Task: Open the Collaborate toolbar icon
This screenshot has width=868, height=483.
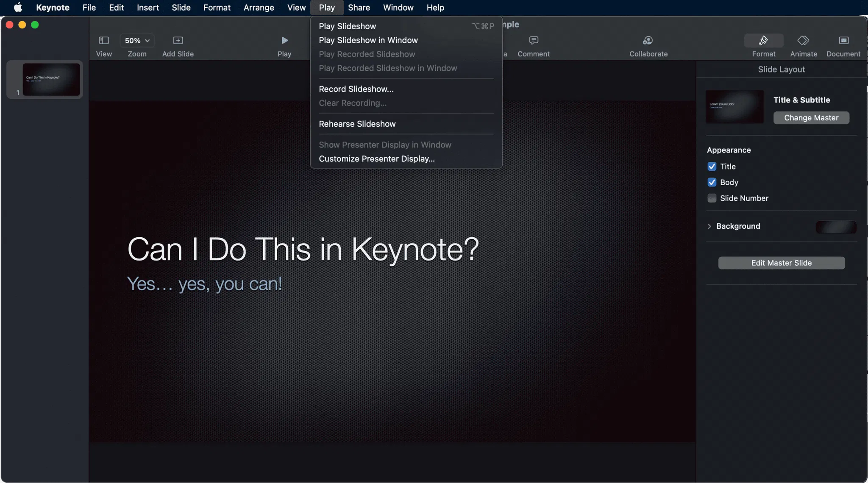Action: [x=648, y=40]
